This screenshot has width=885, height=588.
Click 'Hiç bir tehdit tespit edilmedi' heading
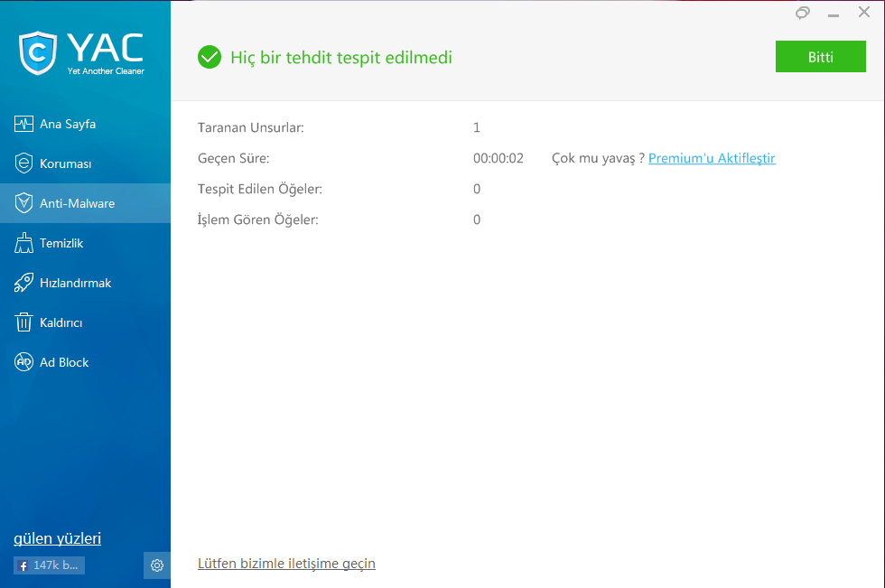pyautogui.click(x=341, y=58)
